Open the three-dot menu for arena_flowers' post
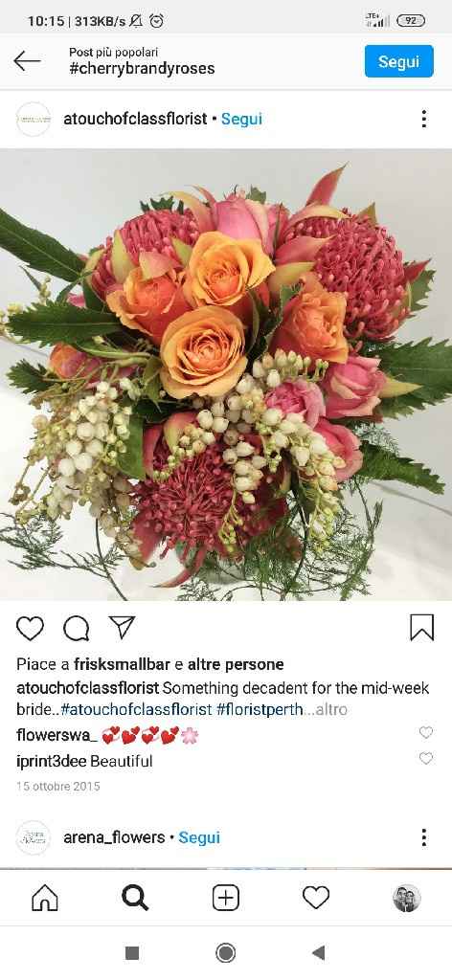Screen dimensions: 452x980 (x=424, y=837)
